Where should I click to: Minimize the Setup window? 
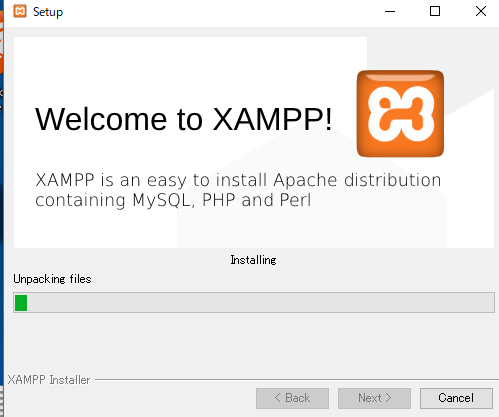(390, 12)
